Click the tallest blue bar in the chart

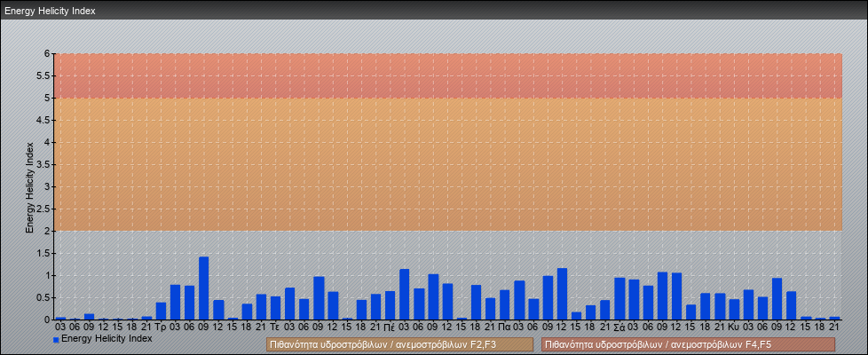pyautogui.click(x=203, y=288)
